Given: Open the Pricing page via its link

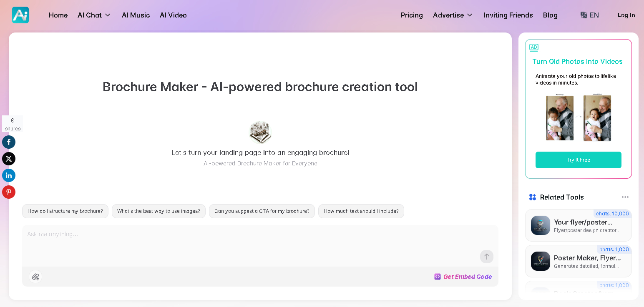Looking at the screenshot, I should click(x=412, y=15).
